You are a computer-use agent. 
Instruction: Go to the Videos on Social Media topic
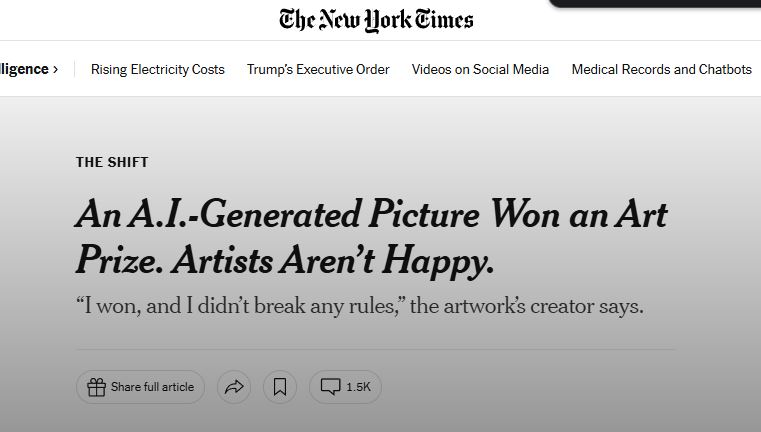click(480, 69)
